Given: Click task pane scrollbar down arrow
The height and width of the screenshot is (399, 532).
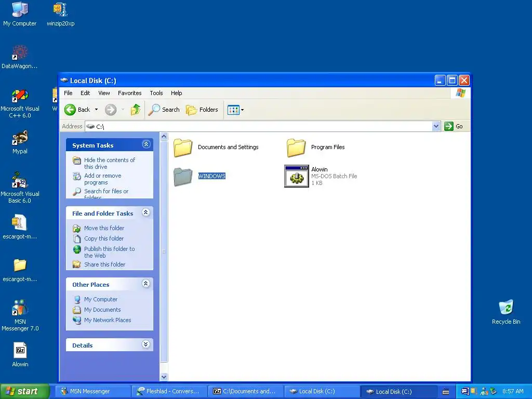Looking at the screenshot, I should point(164,377).
